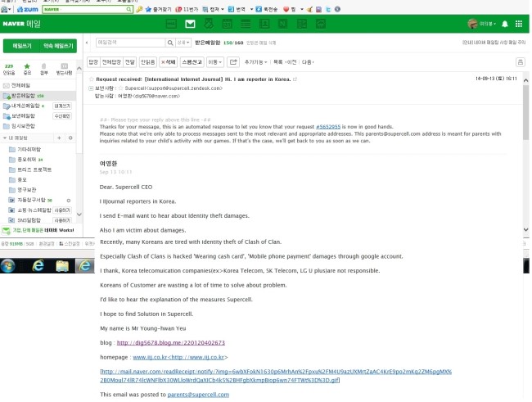Open popup icon beside the email subject
The height and width of the screenshot is (402, 532).
click(x=295, y=79)
